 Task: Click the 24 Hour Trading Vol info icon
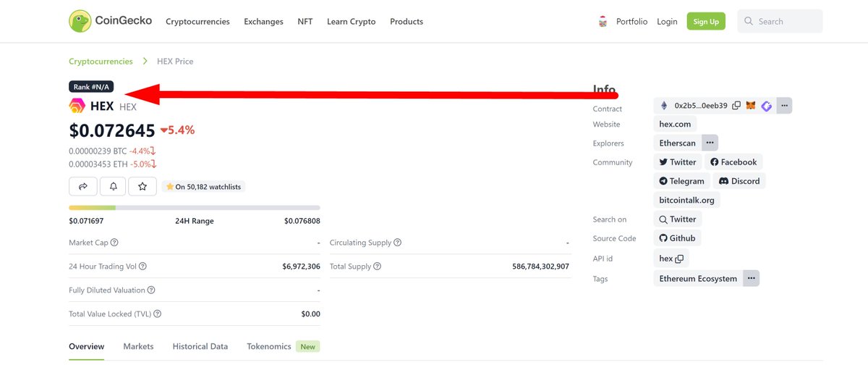[142, 267]
